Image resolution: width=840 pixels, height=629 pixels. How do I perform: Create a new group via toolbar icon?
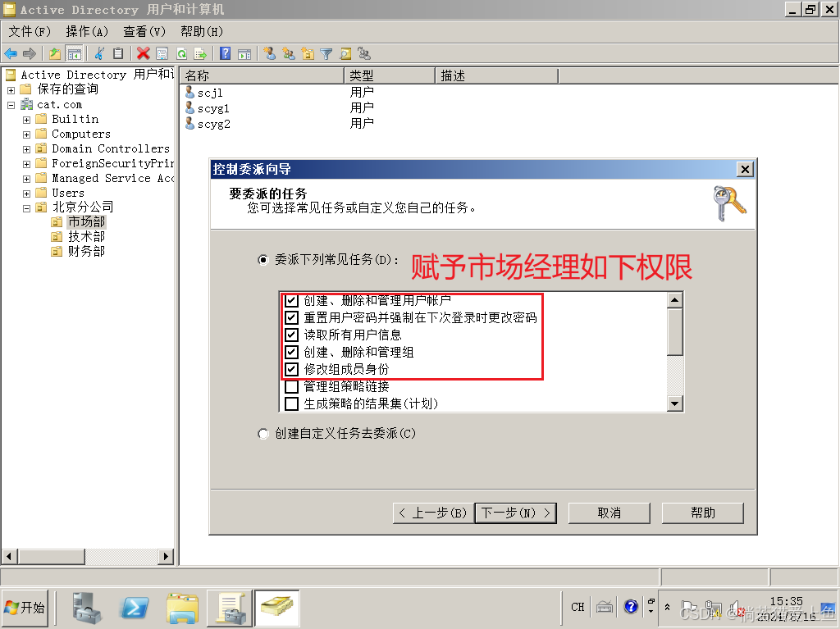point(289,53)
